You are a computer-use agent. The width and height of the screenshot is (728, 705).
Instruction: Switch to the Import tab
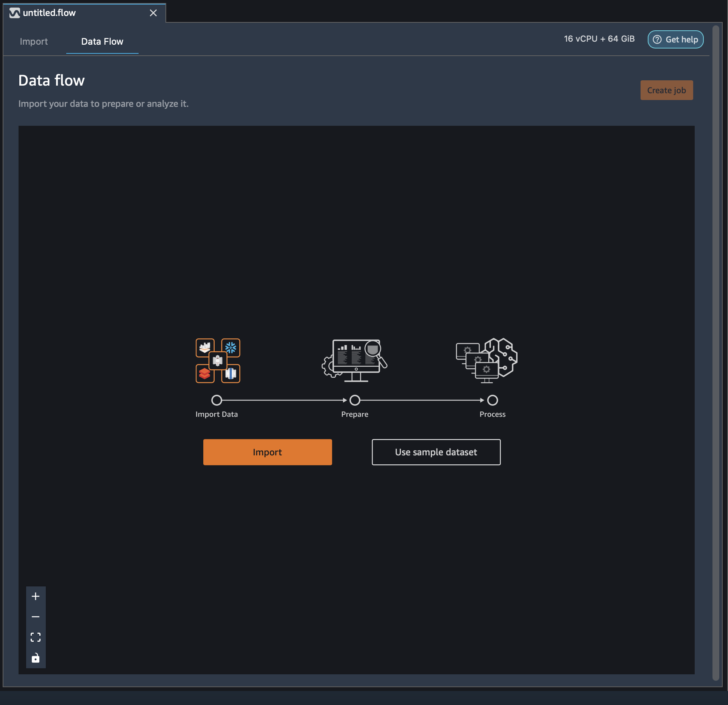point(34,42)
